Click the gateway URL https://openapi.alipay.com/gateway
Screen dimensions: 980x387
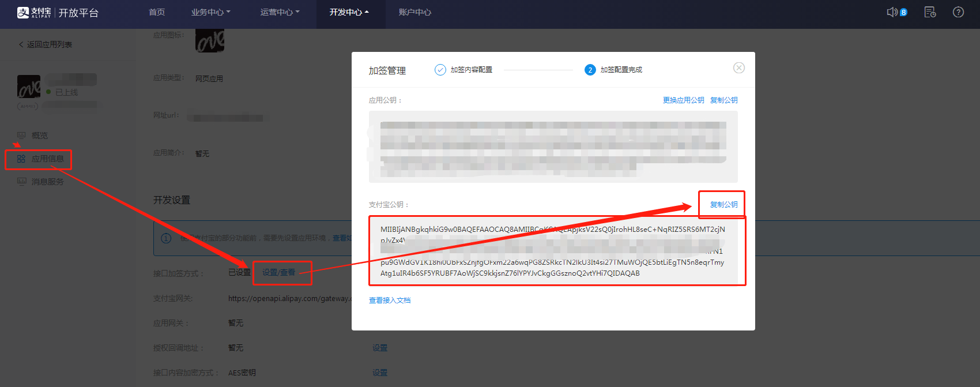pos(289,298)
